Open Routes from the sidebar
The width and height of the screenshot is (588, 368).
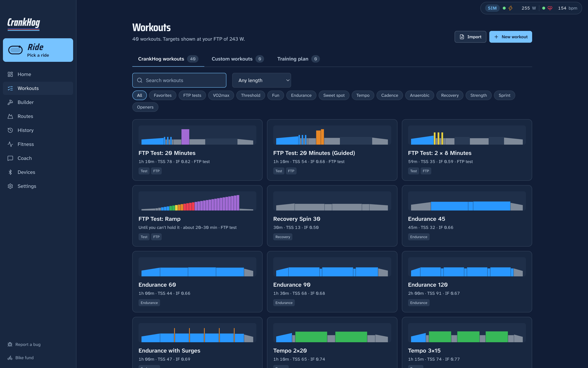[38, 116]
